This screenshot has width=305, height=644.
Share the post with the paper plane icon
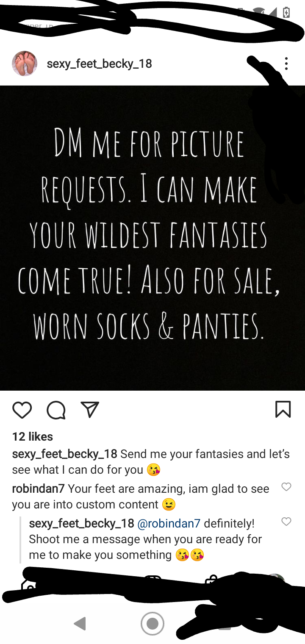[90, 409]
